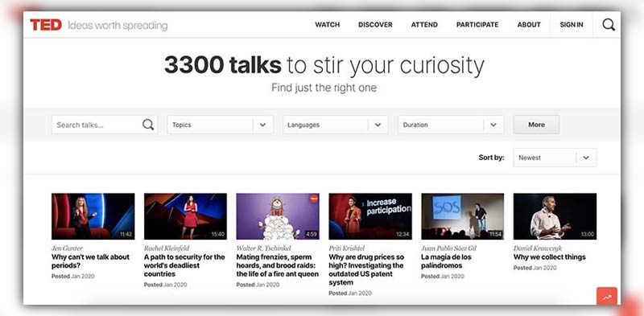Expand the Languages dropdown
The width and height of the screenshot is (644, 316).
336,125
